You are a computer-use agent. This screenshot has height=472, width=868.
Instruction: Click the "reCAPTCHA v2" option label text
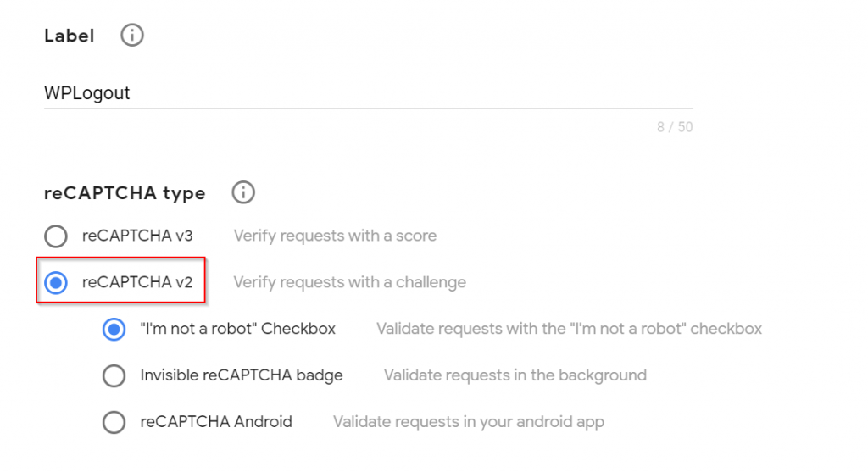[137, 282]
